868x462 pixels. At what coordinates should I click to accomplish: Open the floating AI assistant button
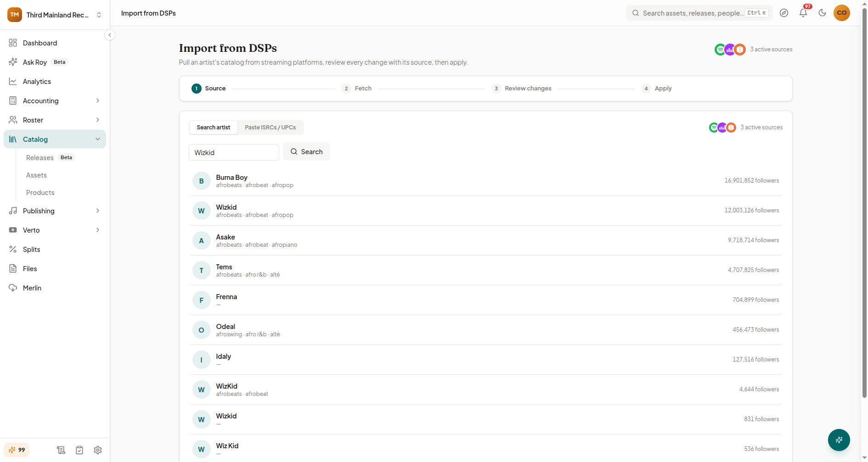click(x=839, y=440)
